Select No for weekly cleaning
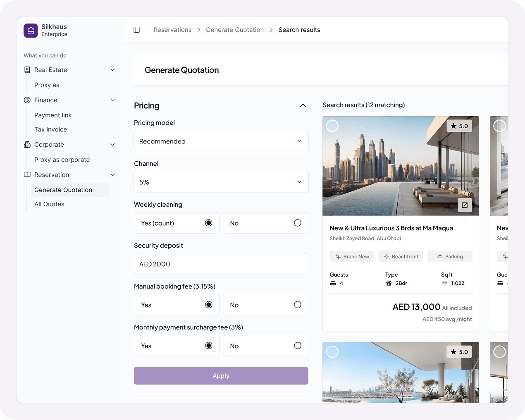This screenshot has height=420, width=525. point(265,223)
